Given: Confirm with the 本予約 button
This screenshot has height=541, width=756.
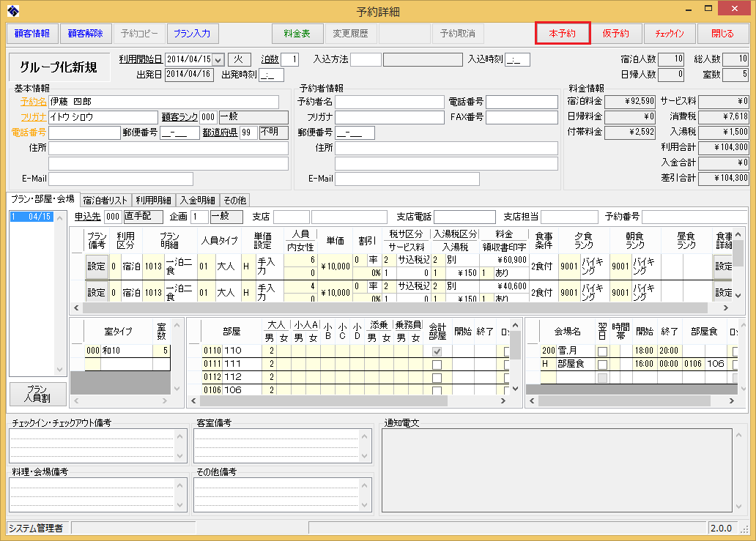Looking at the screenshot, I should coord(563,33).
